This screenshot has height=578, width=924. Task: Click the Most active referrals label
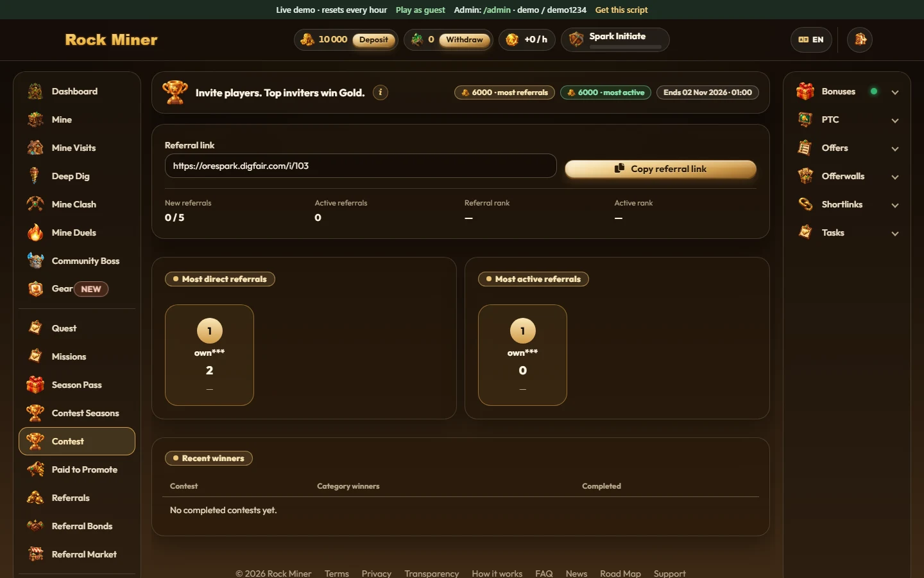coord(533,279)
